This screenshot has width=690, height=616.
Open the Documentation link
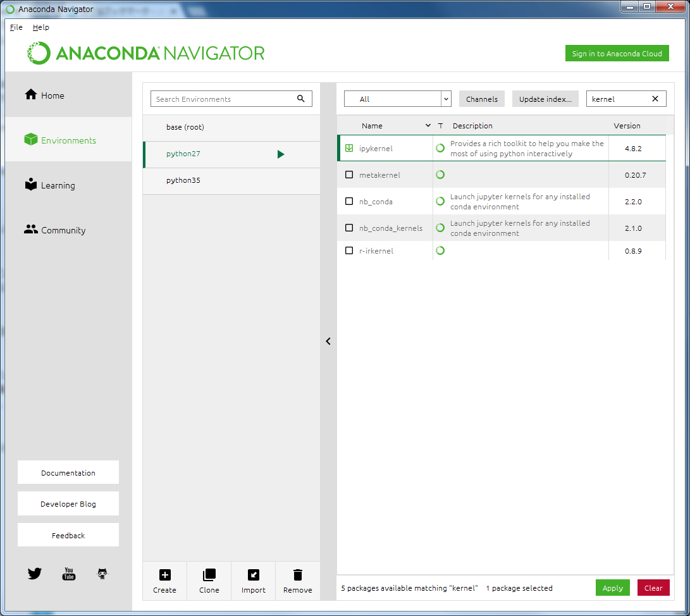point(68,472)
